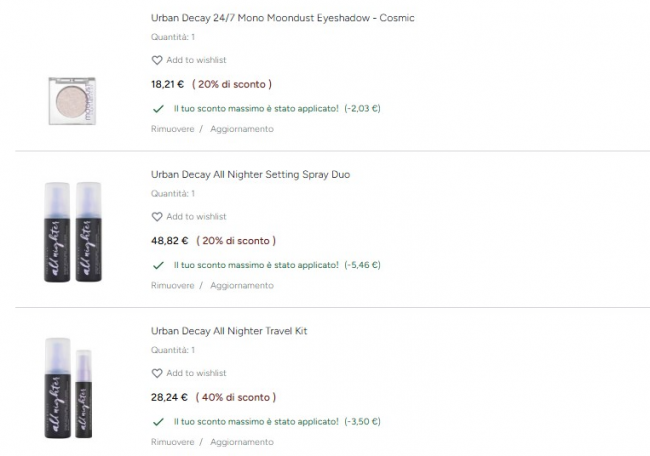Remove the All Nighter Travel Kit via Rimuovere

coord(172,442)
